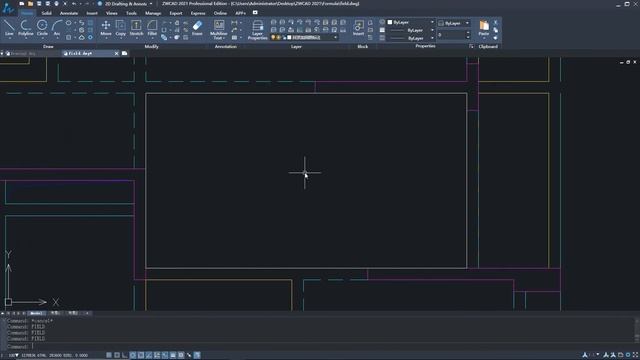Expand the Properties panel launcher arrow

point(471,47)
